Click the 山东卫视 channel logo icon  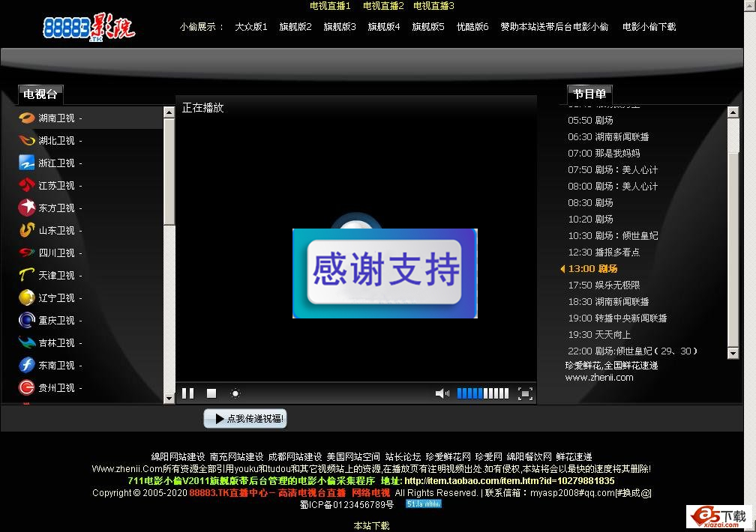tap(26, 230)
